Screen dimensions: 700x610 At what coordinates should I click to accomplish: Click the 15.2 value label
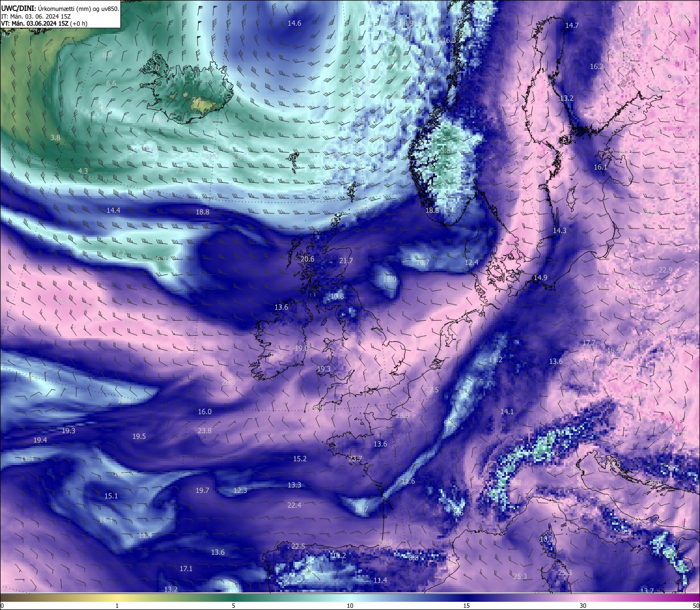pos(300,458)
